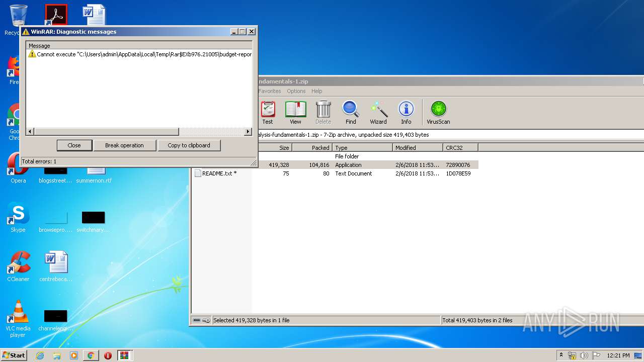Sort by the Modified column header
The image size is (644, 362).
pos(418,148)
